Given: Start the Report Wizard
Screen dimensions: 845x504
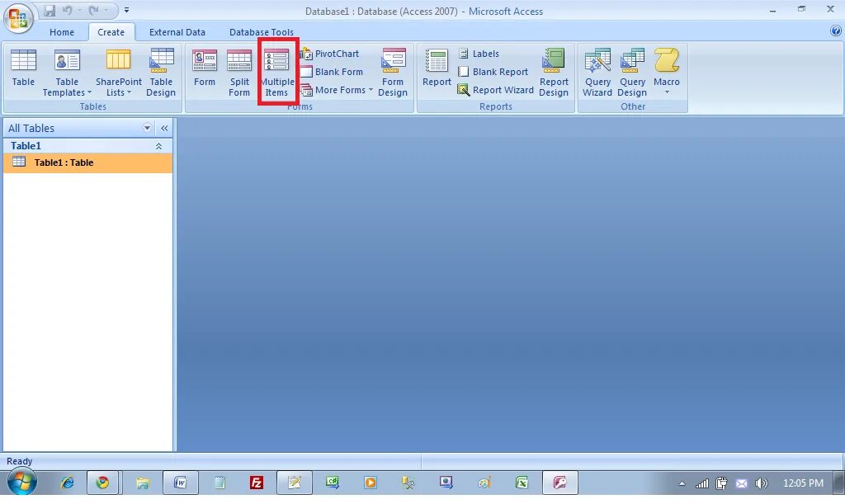Looking at the screenshot, I should (x=495, y=90).
